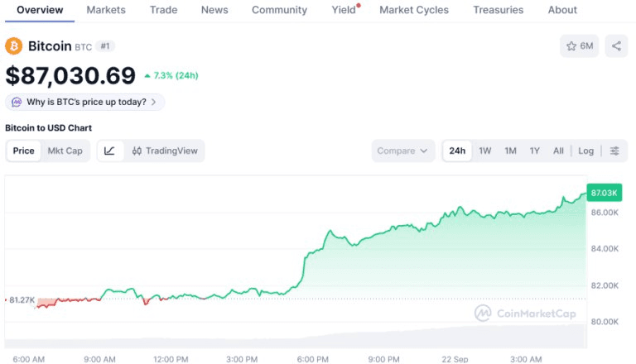The height and width of the screenshot is (364, 636).
Task: Click the 9:00 PM time axis label
Action: [383, 359]
